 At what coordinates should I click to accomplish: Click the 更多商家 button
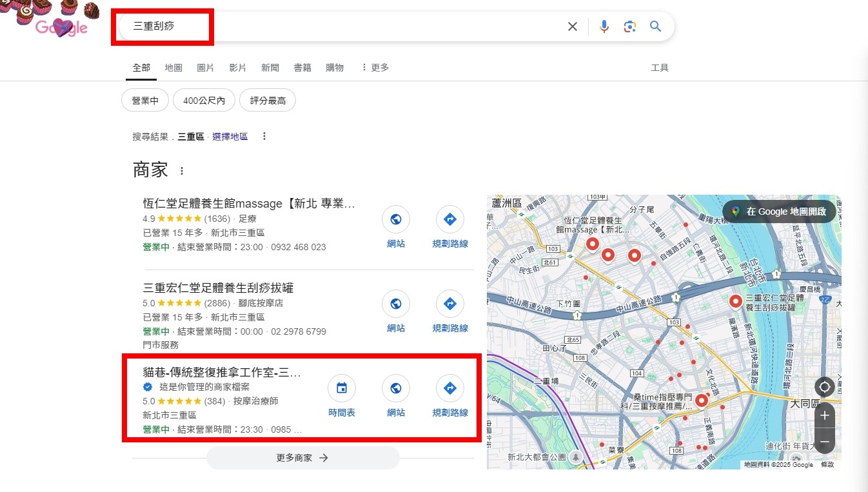pos(303,458)
